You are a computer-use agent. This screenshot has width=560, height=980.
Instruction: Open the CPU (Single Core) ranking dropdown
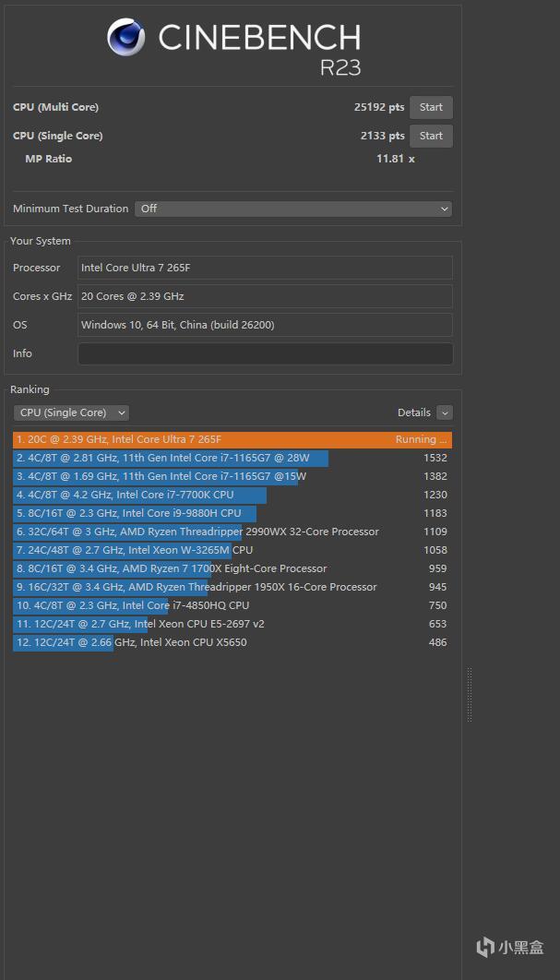[x=71, y=412]
